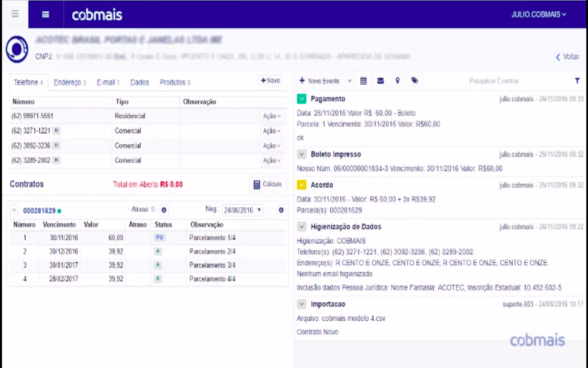
Task: Add a new phone with Novo button
Action: [270, 80]
